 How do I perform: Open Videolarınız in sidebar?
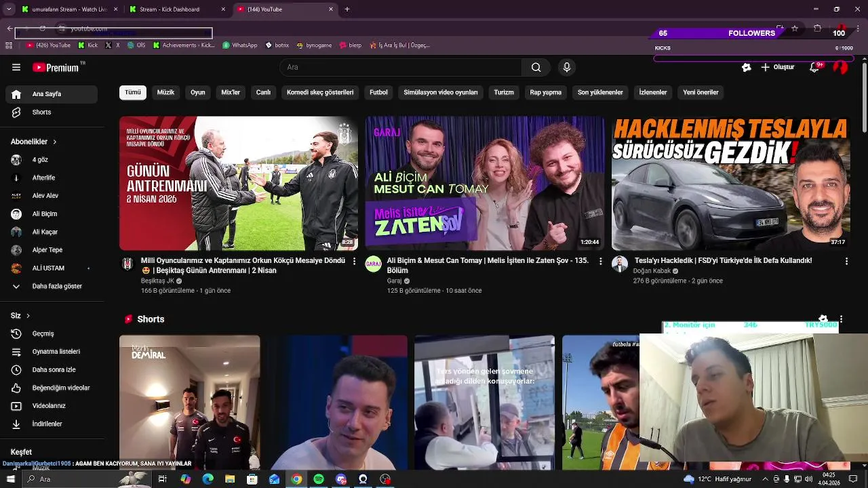point(52,406)
